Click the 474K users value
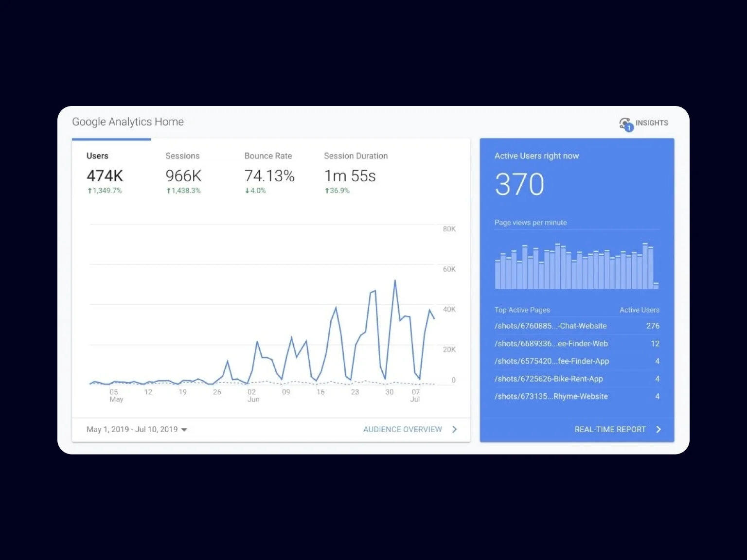The height and width of the screenshot is (560, 747). 105,176
